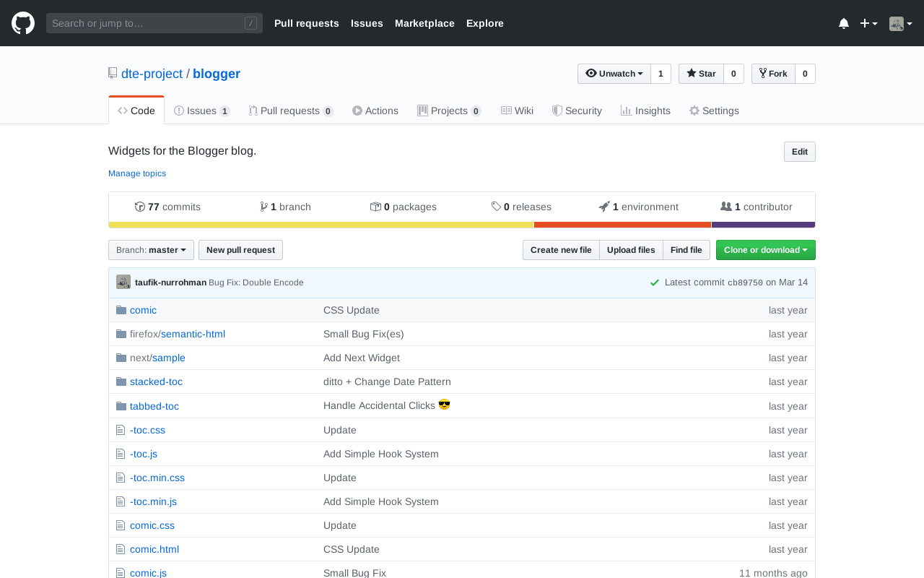Switch to the Settings tab
924x578 pixels.
(x=714, y=111)
